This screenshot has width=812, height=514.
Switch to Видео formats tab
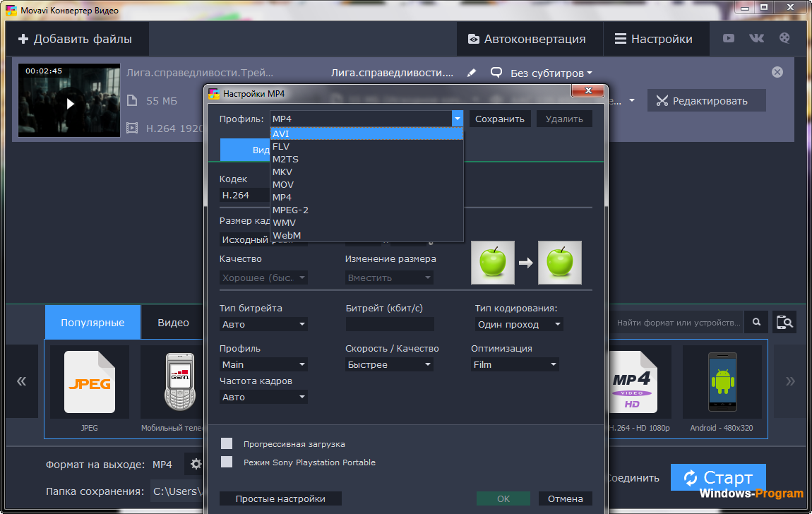click(173, 322)
